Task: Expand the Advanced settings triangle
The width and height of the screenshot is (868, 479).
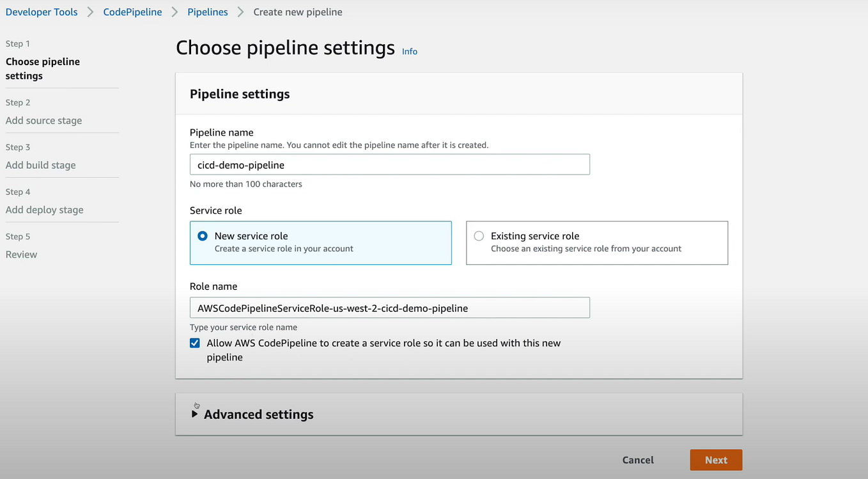Action: pyautogui.click(x=194, y=414)
